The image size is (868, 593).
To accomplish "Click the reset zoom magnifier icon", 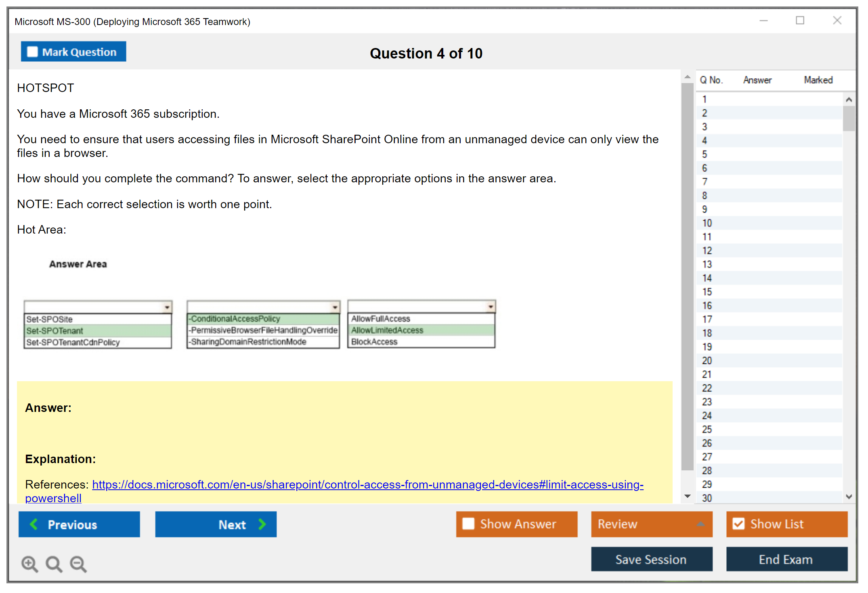I will (54, 564).
